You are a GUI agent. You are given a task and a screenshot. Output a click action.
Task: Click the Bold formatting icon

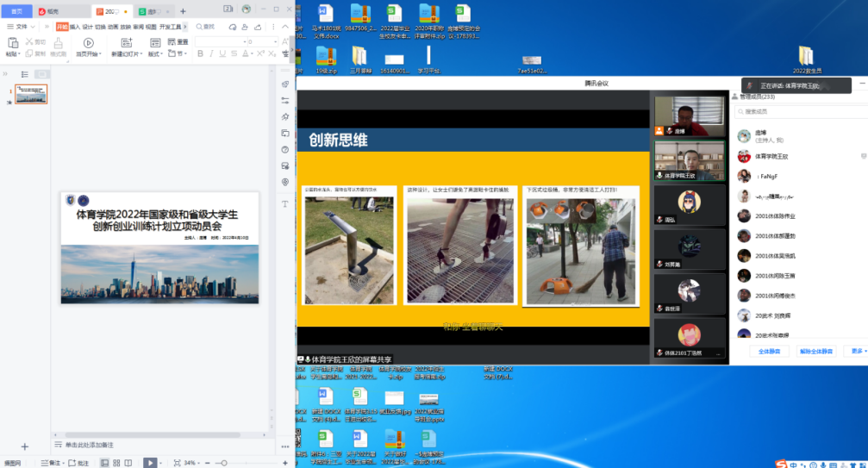point(200,53)
